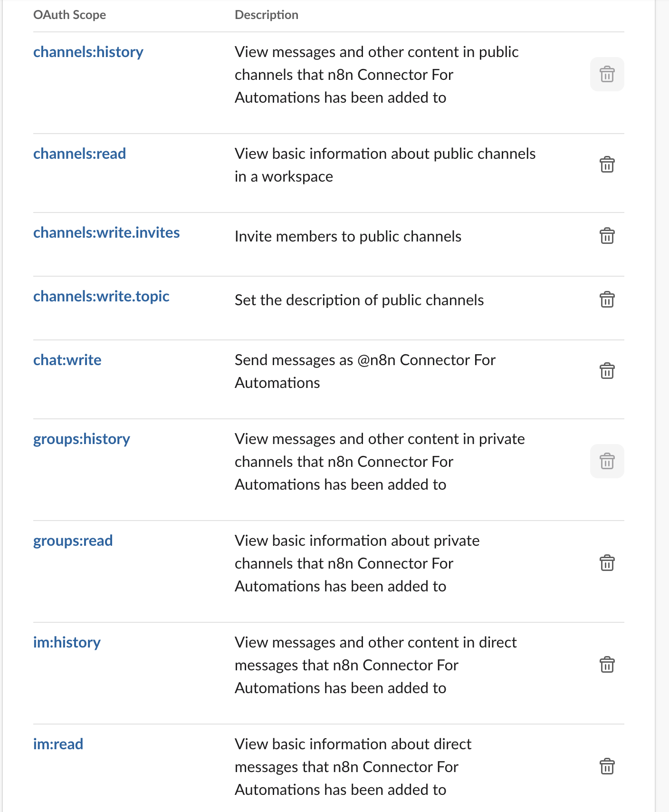This screenshot has width=669, height=812.
Task: Remove the channels:read scope via trash icon
Action: 607,164
